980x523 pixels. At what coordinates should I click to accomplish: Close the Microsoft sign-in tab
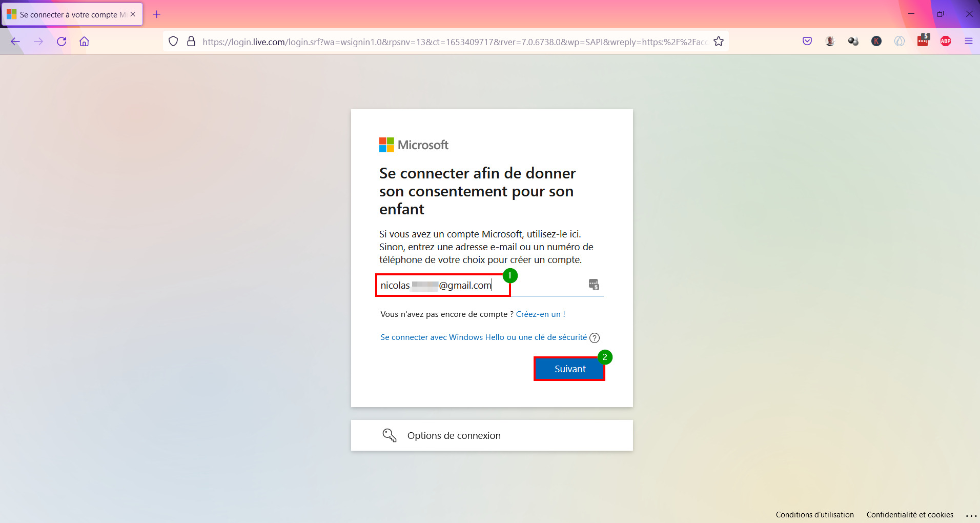click(133, 14)
